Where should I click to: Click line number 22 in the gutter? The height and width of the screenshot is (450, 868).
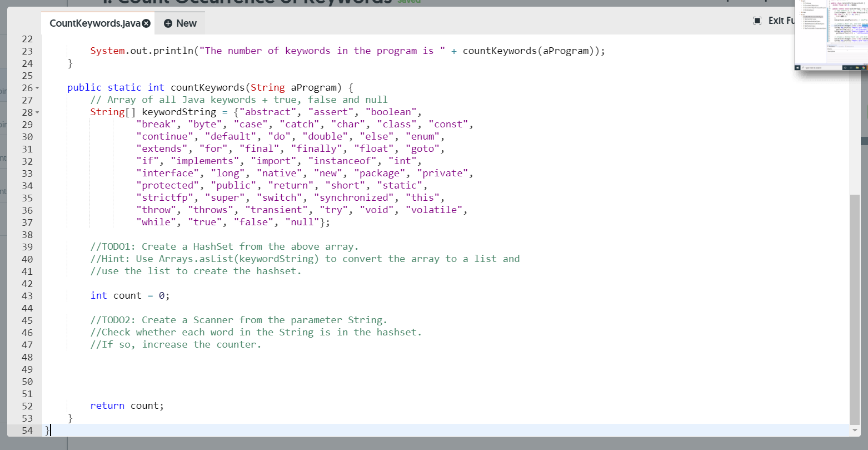click(x=27, y=39)
